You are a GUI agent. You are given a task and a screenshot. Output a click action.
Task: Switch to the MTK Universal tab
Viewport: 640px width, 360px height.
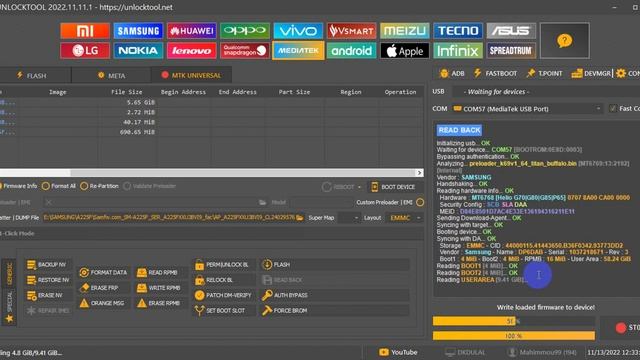point(191,75)
